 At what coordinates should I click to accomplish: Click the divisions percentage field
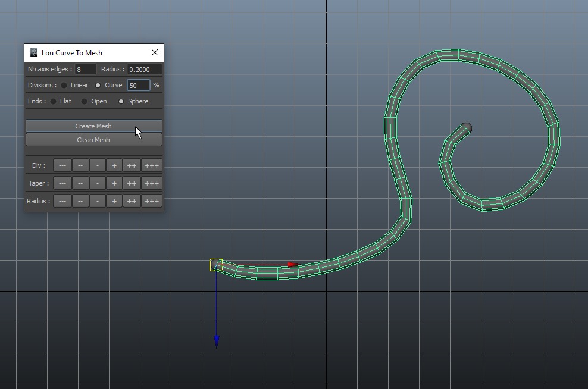click(138, 85)
